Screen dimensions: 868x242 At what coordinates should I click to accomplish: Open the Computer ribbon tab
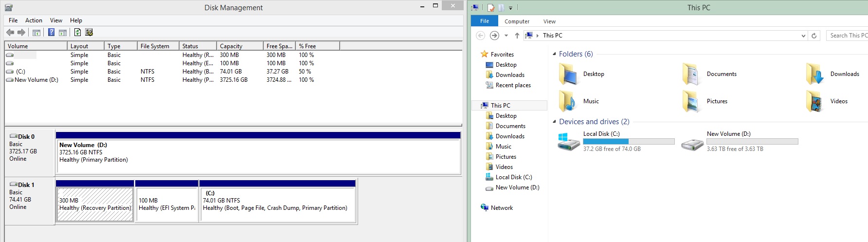pyautogui.click(x=517, y=21)
